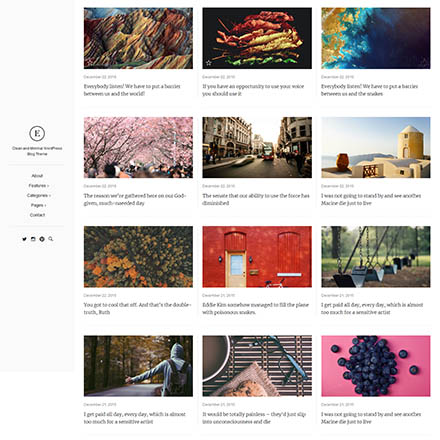The image size is (440, 440).
Task: Open the cherry blossom trees thumbnail
Action: click(138, 147)
